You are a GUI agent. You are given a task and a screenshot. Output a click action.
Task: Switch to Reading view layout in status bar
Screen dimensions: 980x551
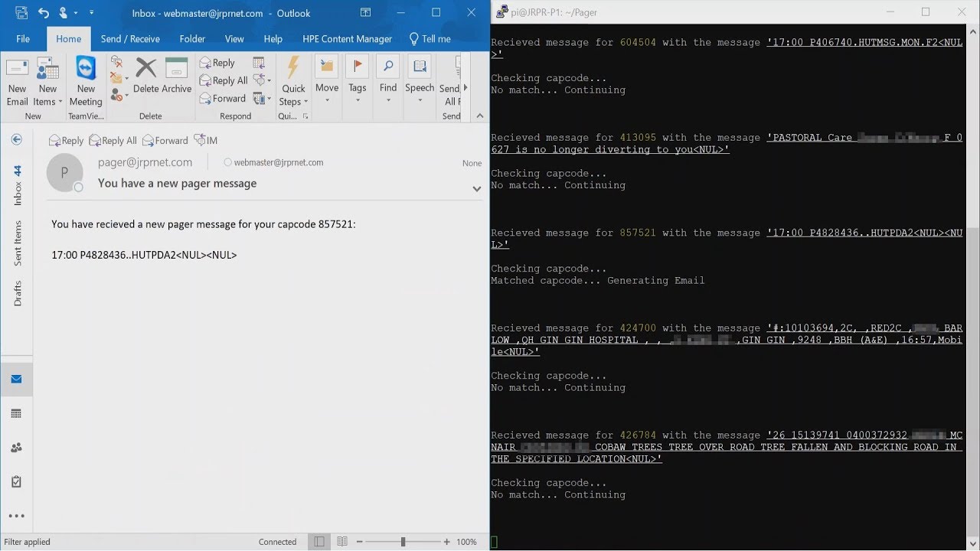pyautogui.click(x=342, y=542)
